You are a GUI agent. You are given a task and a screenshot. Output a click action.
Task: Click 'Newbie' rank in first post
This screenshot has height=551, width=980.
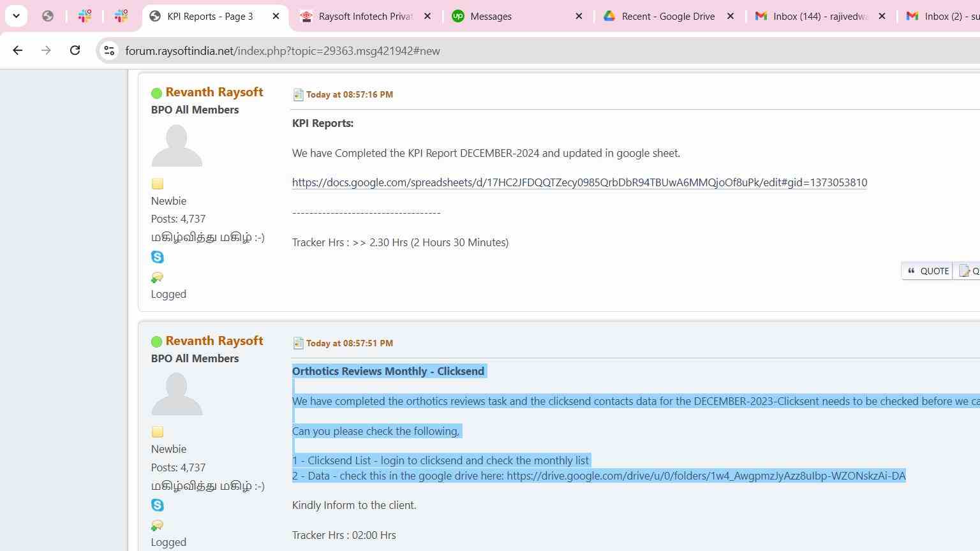(x=168, y=201)
